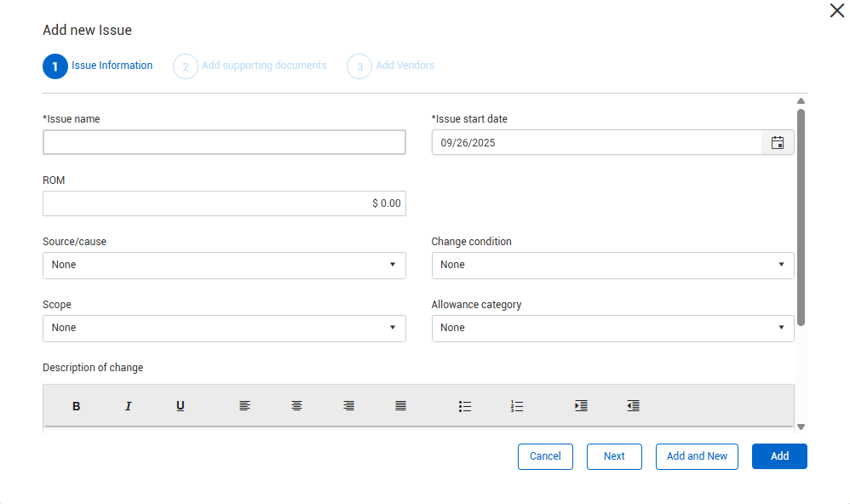The image size is (850, 504).
Task: Align description text to the right
Action: pyautogui.click(x=348, y=406)
